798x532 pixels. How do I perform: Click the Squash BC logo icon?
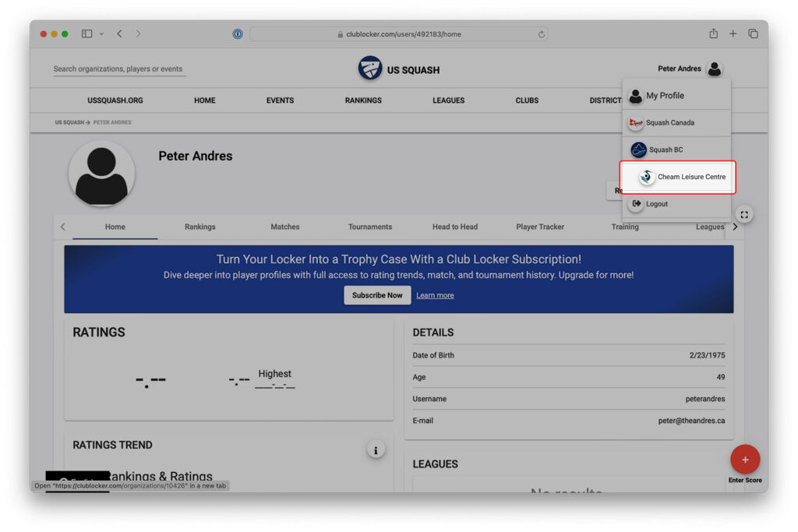638,150
